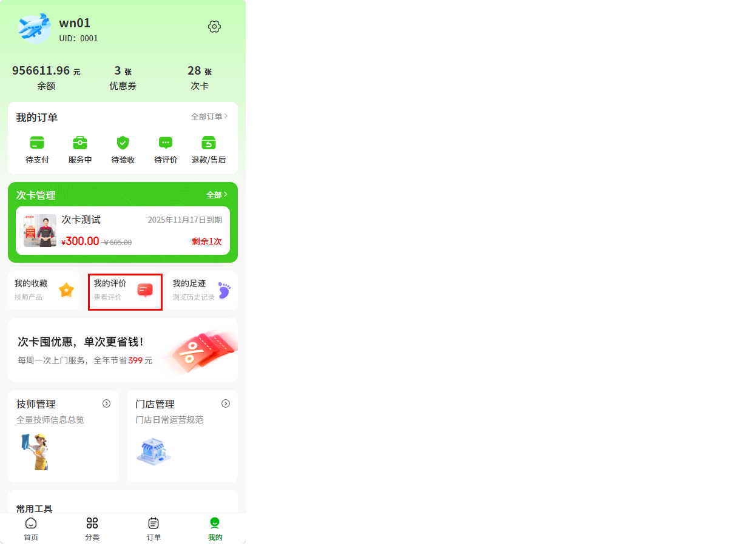
Task: Tap the 待支付 pending payment icon
Action: point(37,143)
